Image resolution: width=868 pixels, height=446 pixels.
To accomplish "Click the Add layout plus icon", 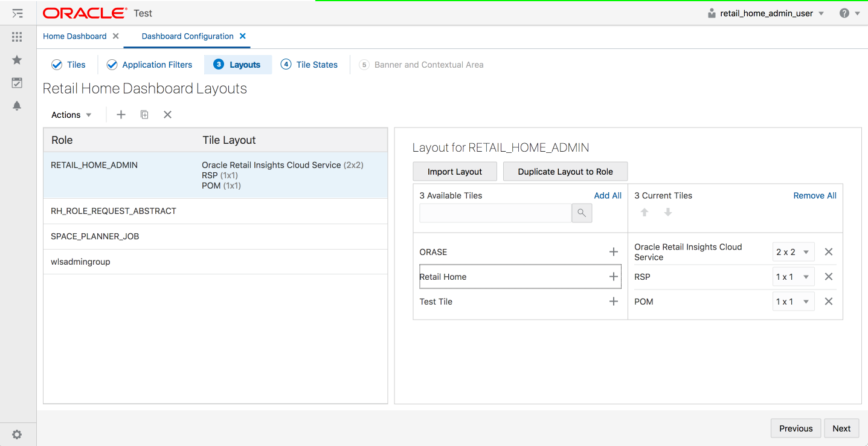I will tap(121, 115).
